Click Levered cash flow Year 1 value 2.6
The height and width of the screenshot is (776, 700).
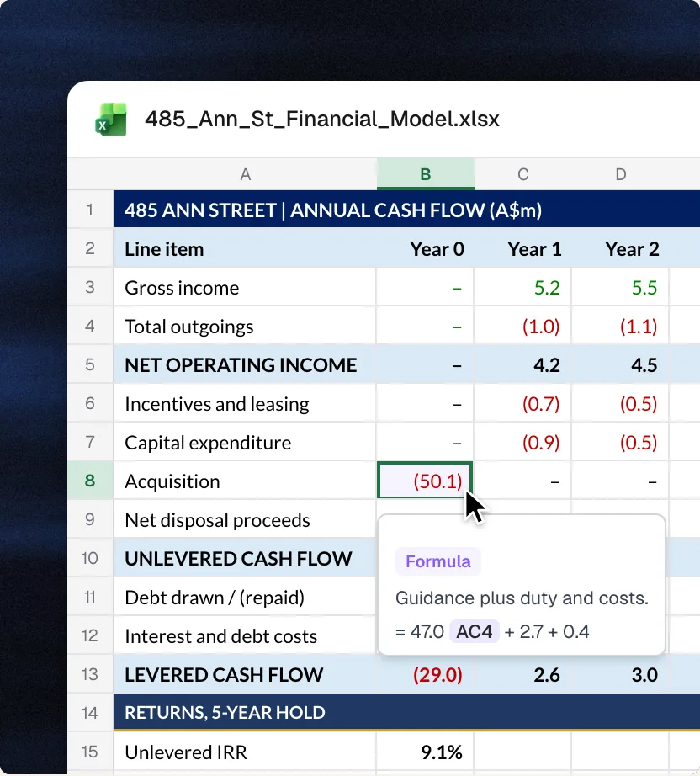tap(522, 674)
